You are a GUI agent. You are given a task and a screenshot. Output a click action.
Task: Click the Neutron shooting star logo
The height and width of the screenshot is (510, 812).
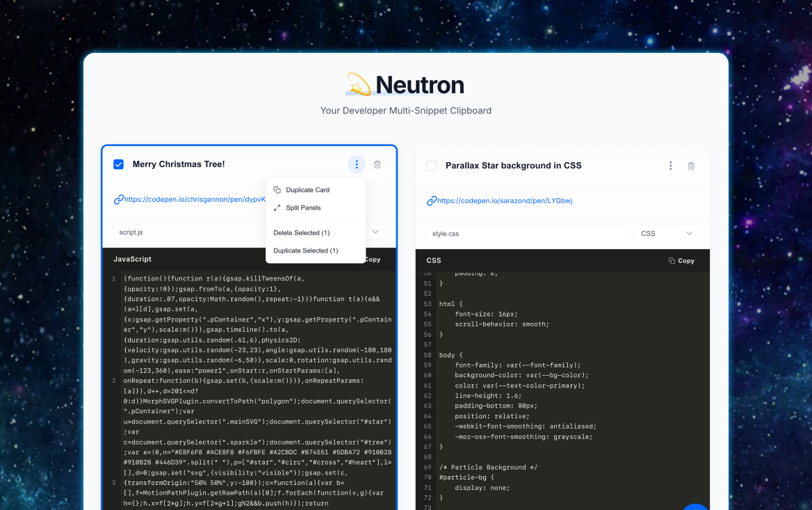(x=359, y=85)
